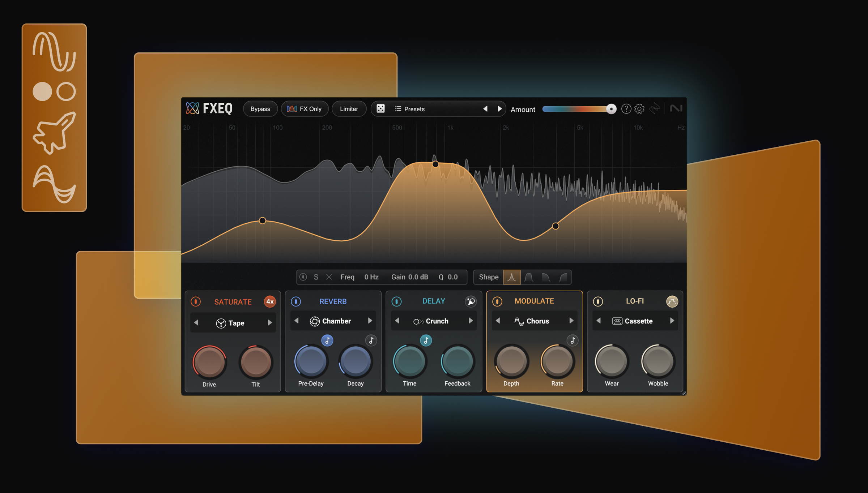The height and width of the screenshot is (493, 868).
Task: Click the Gain 0.0 dB value field
Action: click(x=418, y=277)
